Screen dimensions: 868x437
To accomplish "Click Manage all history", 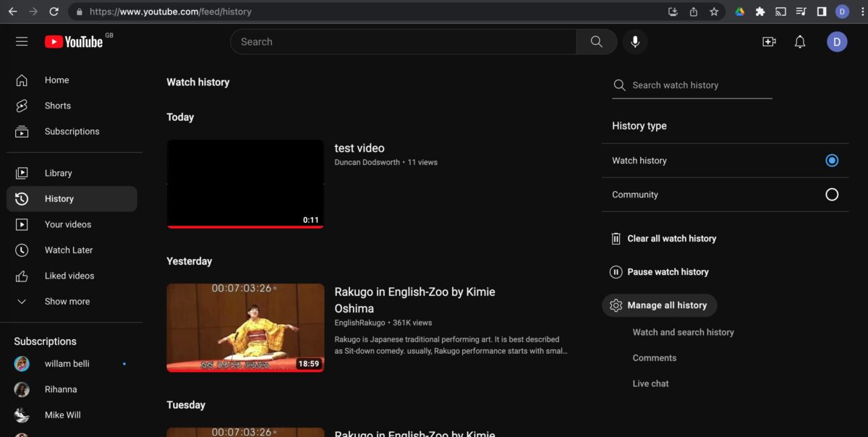I will point(660,305).
